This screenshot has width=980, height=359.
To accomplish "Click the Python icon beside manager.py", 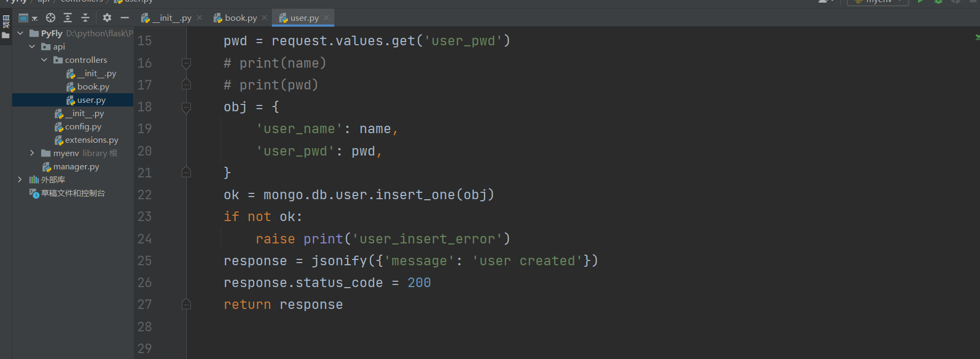I will click(x=47, y=167).
